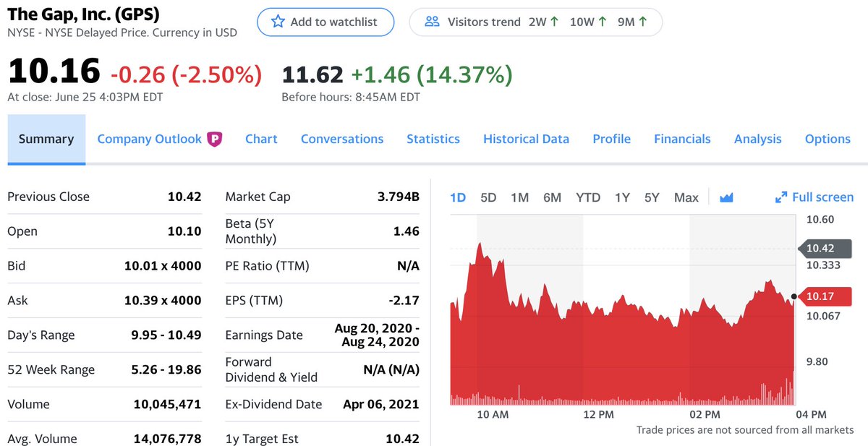Image resolution: width=868 pixels, height=446 pixels.
Task: Click the 52 Week Range value 5.26 - 19.86
Action: (x=165, y=370)
